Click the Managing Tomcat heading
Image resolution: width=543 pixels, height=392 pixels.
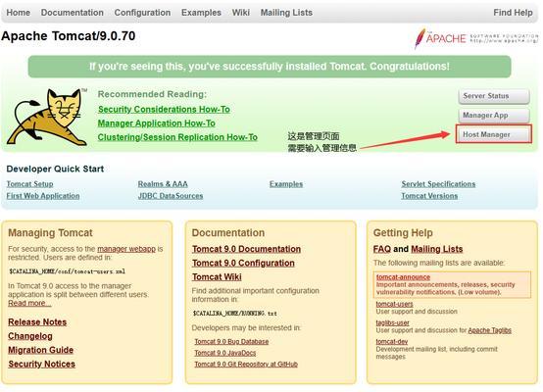pyautogui.click(x=50, y=232)
